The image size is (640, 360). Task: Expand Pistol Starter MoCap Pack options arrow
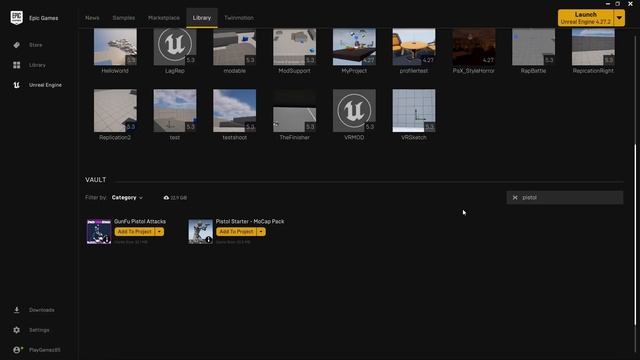pos(261,232)
